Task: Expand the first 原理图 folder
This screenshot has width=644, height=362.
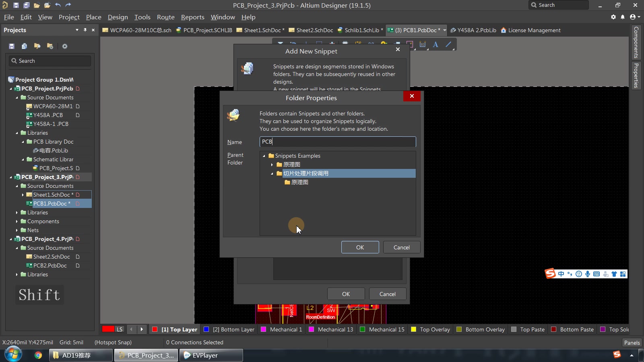Action: point(272,165)
